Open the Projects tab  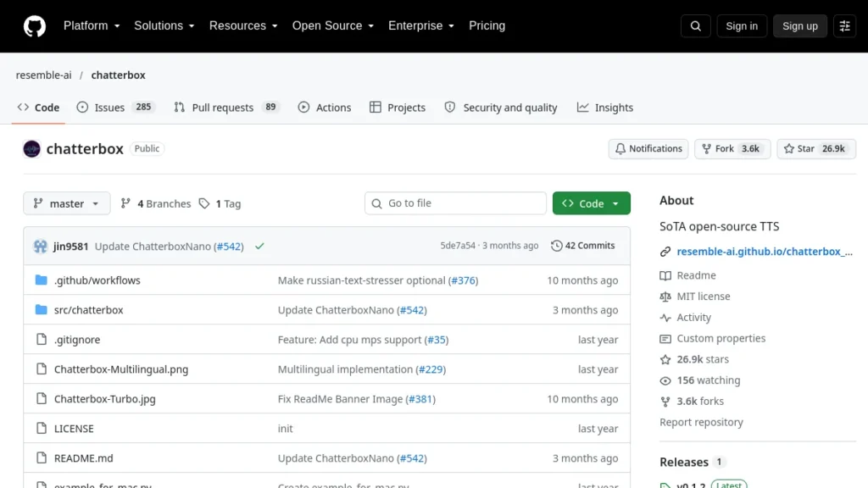(x=398, y=108)
